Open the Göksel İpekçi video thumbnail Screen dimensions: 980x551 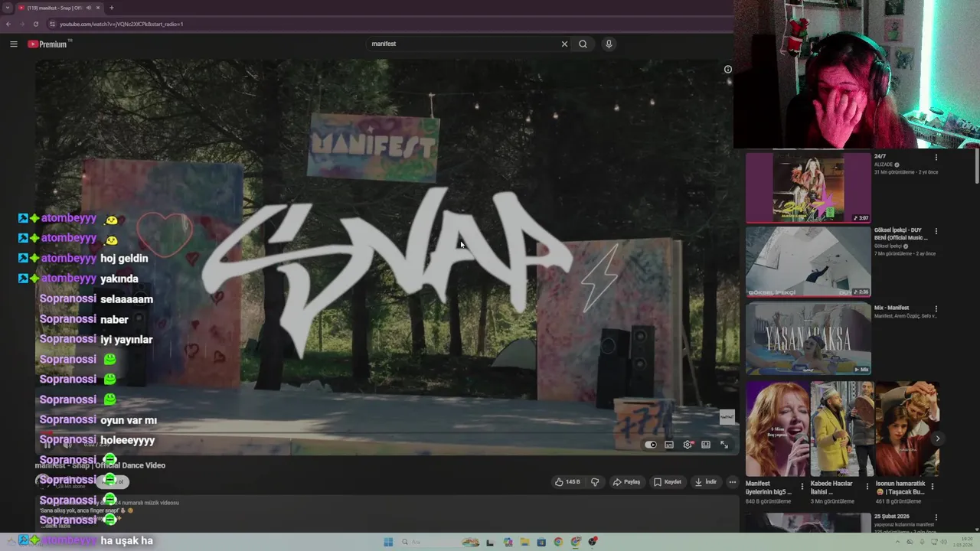tap(808, 262)
